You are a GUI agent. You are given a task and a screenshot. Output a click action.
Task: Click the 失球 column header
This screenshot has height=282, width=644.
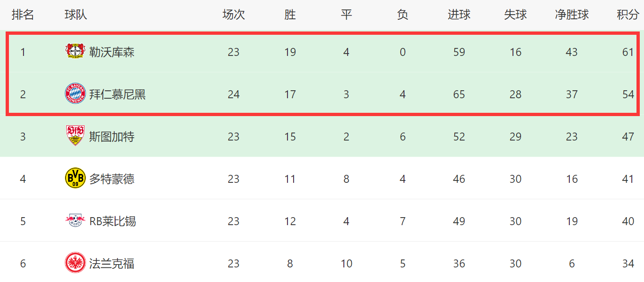tap(515, 15)
